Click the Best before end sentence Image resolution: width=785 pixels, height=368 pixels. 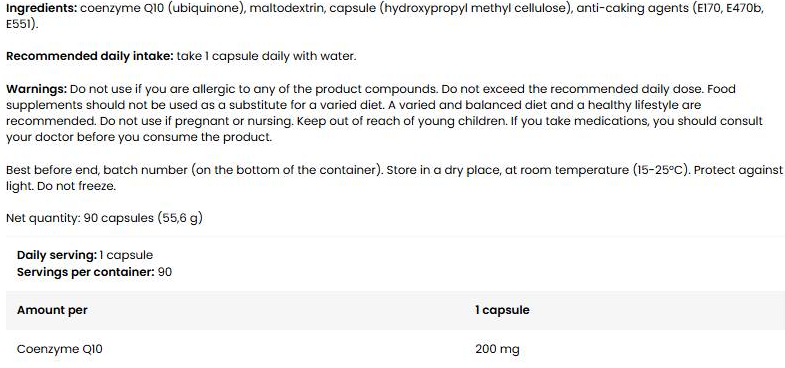[x=193, y=170]
